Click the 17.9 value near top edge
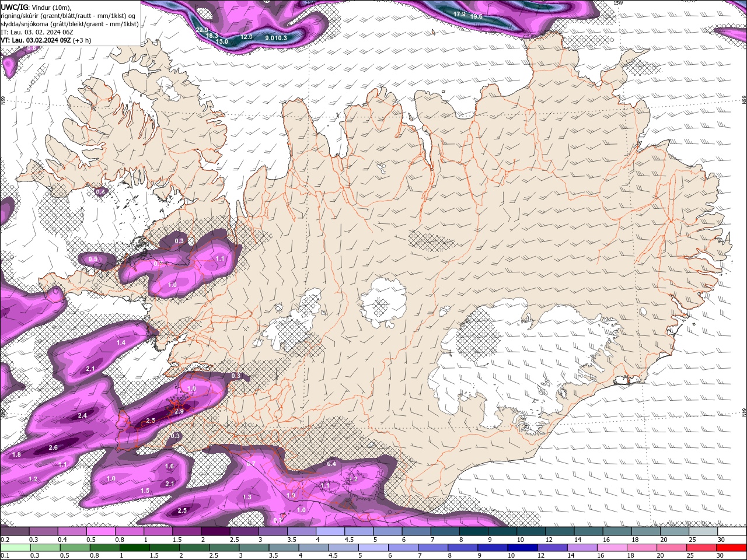Screen dimensions: 747x560 pyautogui.click(x=460, y=14)
